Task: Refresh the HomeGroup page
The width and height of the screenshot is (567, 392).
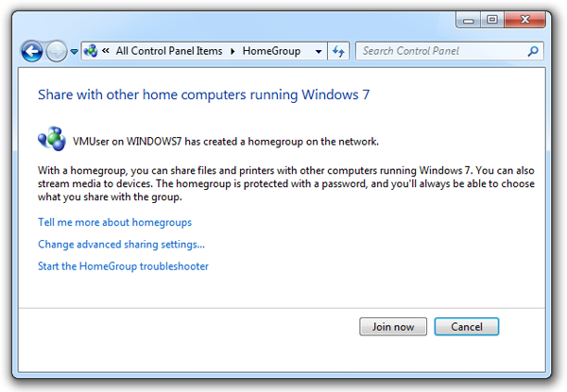Action: pos(338,51)
